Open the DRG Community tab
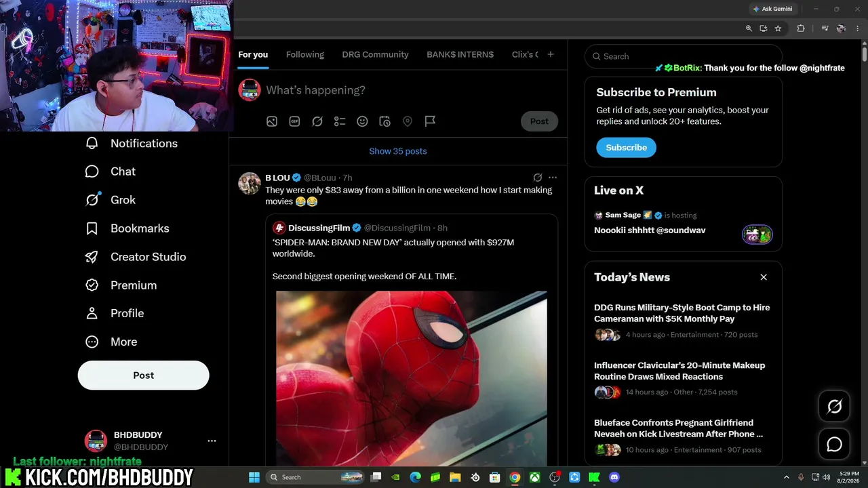This screenshot has height=488, width=868. [x=375, y=54]
